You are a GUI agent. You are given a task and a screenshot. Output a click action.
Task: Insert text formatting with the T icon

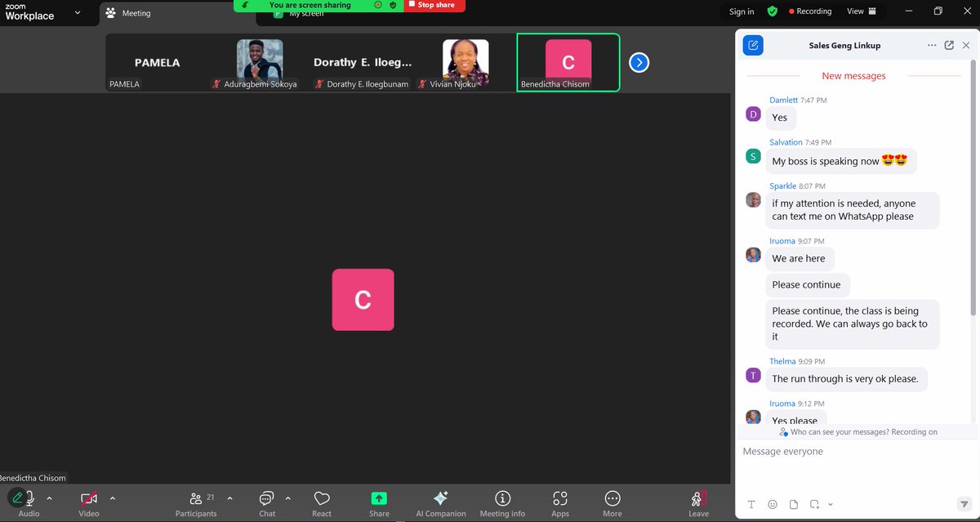coord(751,504)
